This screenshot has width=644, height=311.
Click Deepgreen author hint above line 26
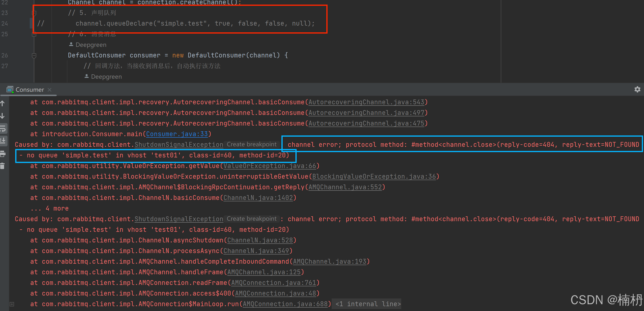pyautogui.click(x=91, y=45)
